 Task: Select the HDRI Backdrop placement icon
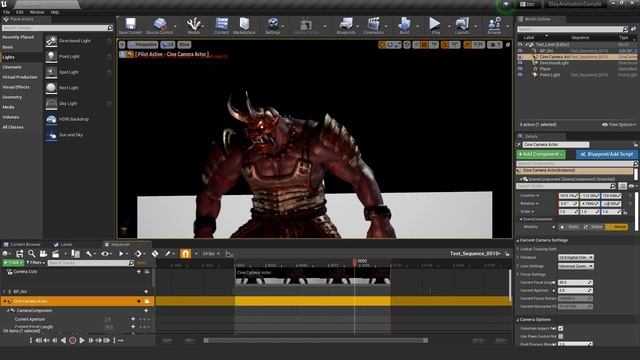pos(51,119)
